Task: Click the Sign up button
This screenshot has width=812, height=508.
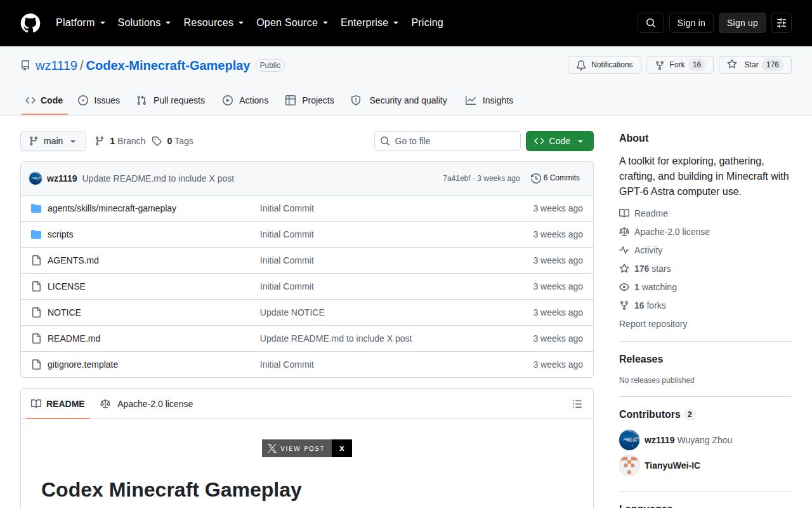Action: tap(742, 23)
